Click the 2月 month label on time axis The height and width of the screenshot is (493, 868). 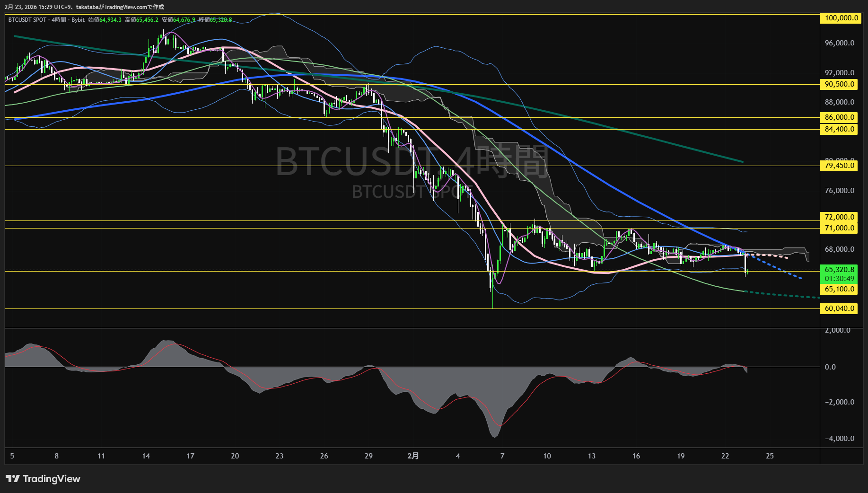pos(413,456)
